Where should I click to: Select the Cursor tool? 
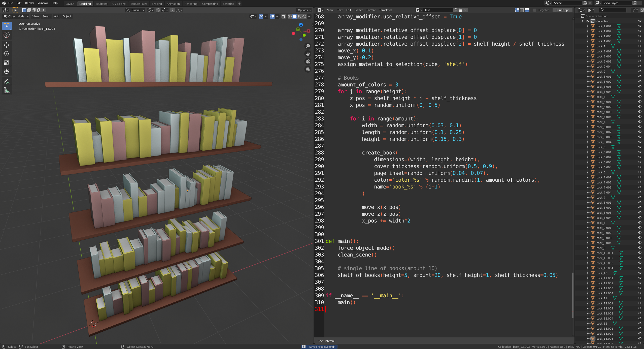pyautogui.click(x=7, y=35)
